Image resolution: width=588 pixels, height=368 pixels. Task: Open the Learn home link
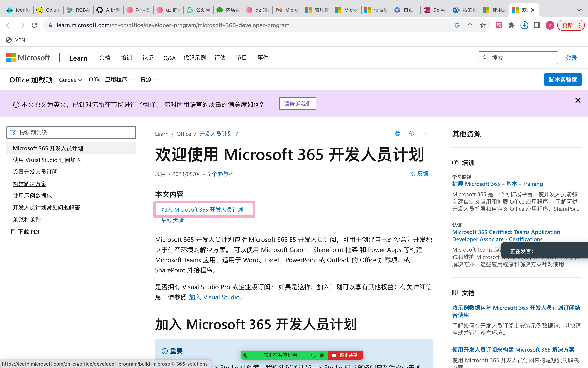[78, 58]
